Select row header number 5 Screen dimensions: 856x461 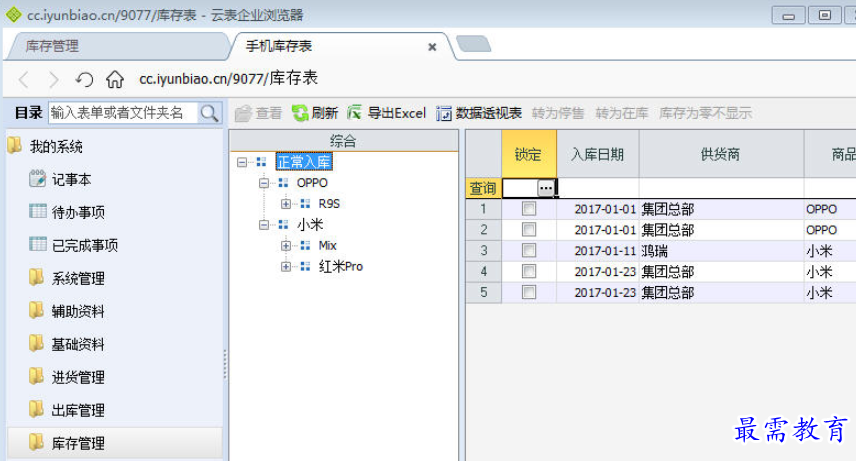pos(484,292)
